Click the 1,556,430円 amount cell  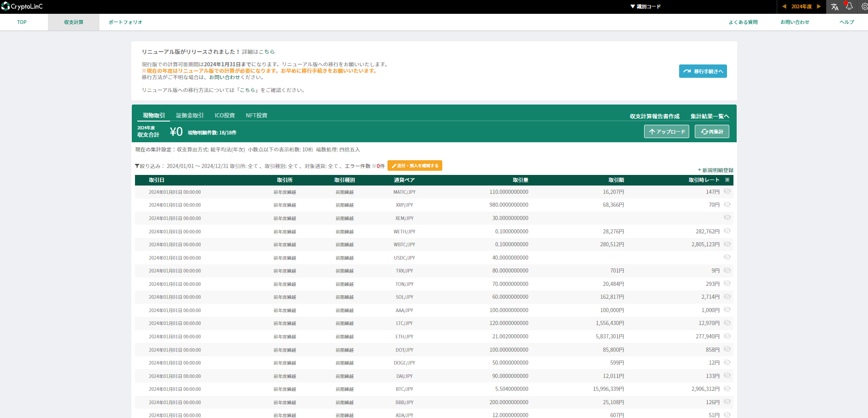(x=610, y=323)
